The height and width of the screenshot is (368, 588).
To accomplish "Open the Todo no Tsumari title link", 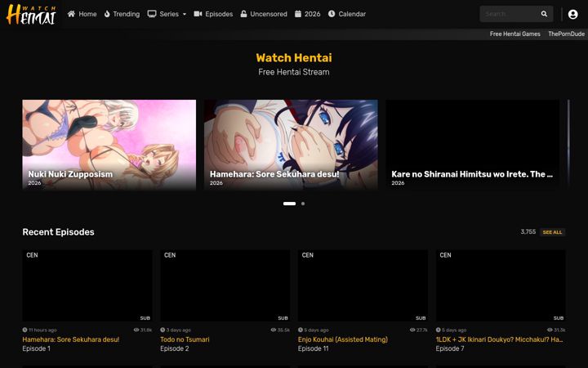I will tap(185, 339).
